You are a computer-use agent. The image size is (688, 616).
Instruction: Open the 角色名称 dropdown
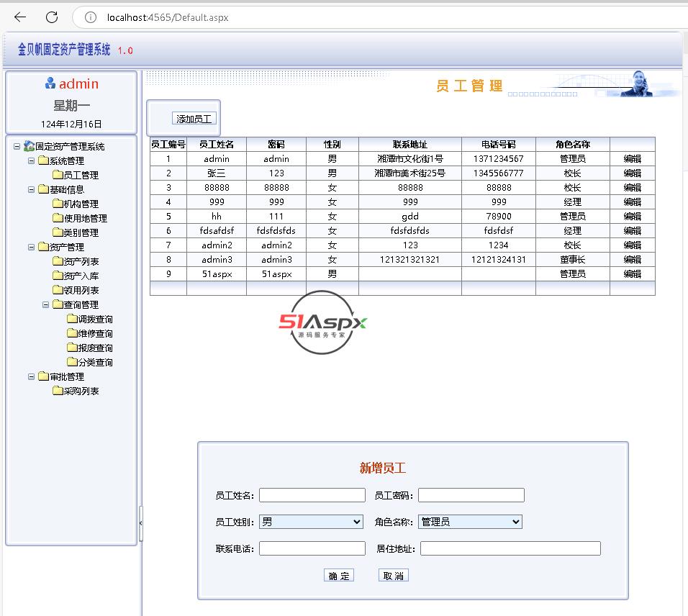pyautogui.click(x=470, y=522)
